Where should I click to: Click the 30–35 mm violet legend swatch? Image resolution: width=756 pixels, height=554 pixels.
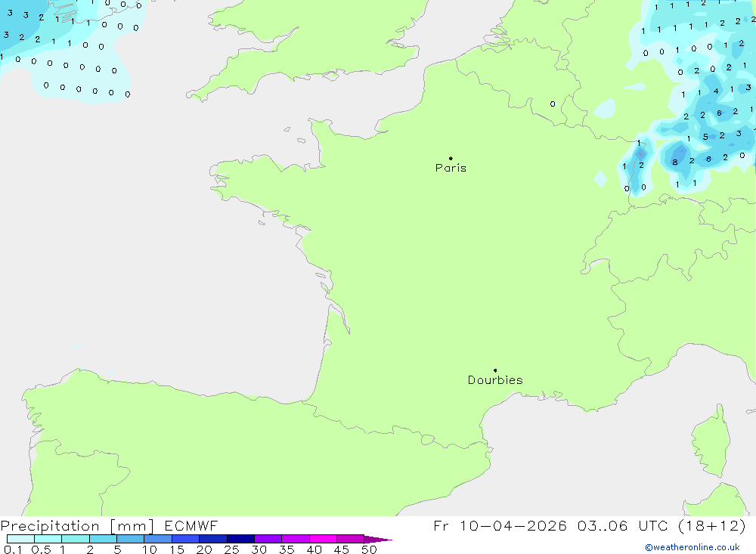coord(268,539)
